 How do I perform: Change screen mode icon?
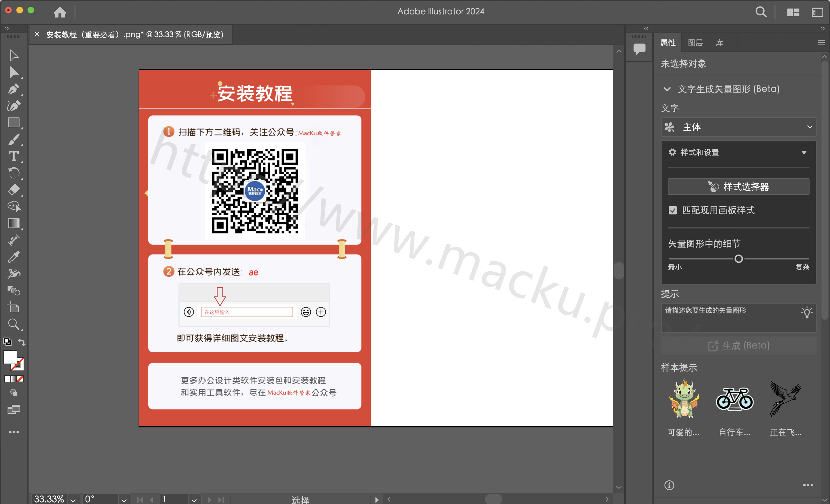tap(14, 409)
